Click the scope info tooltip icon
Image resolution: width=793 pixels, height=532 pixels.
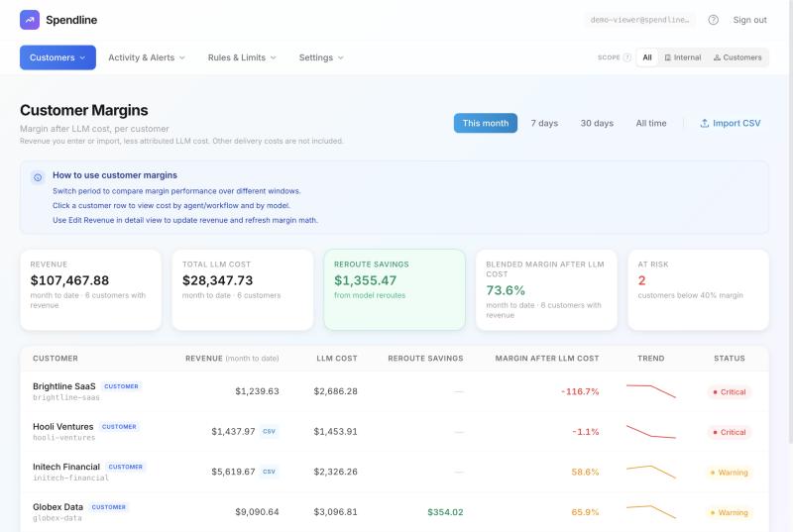(x=627, y=57)
